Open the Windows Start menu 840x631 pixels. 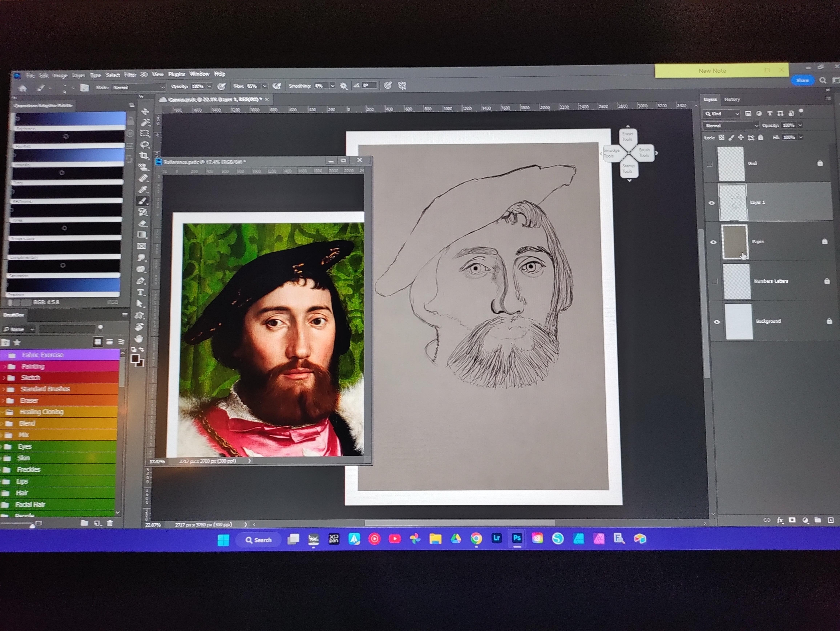223,540
